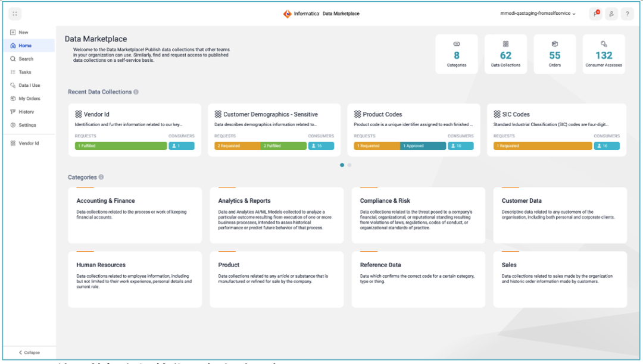Open Analytics & Reports category
Viewport: 643px width, 364px height.
277,215
